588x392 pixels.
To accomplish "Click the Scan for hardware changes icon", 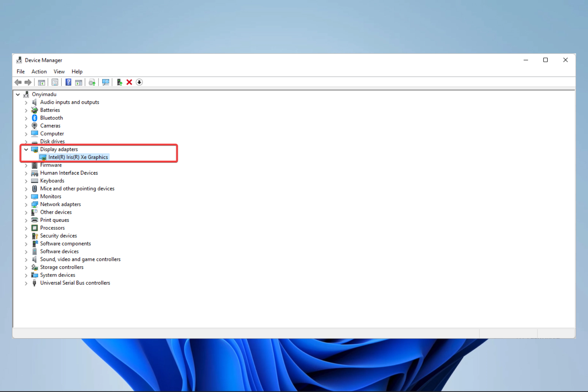I will pos(106,82).
